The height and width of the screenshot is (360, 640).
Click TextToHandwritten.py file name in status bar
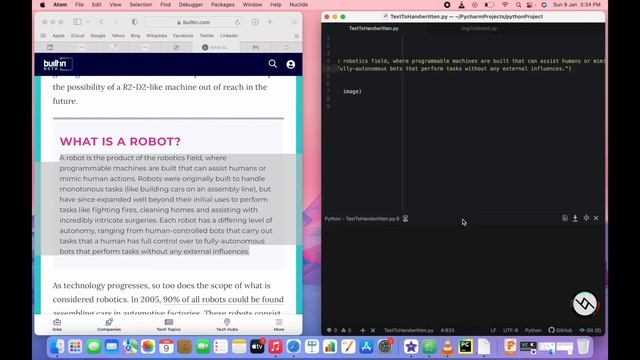(x=409, y=330)
